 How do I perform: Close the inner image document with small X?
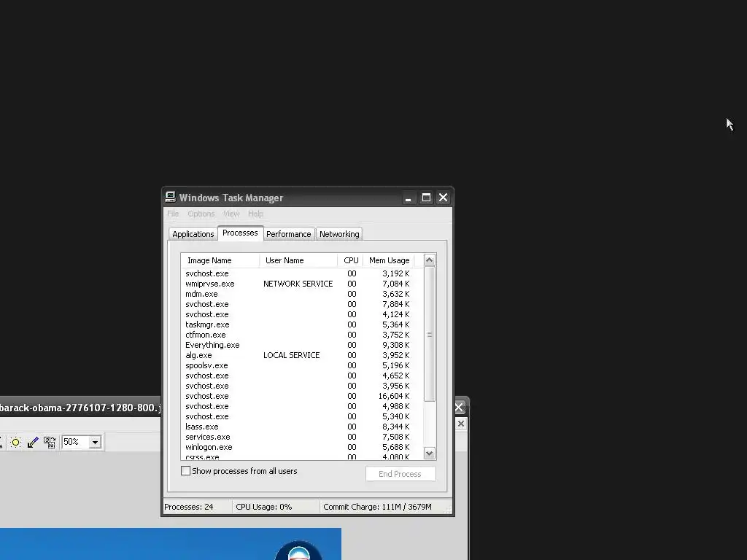pyautogui.click(x=461, y=424)
